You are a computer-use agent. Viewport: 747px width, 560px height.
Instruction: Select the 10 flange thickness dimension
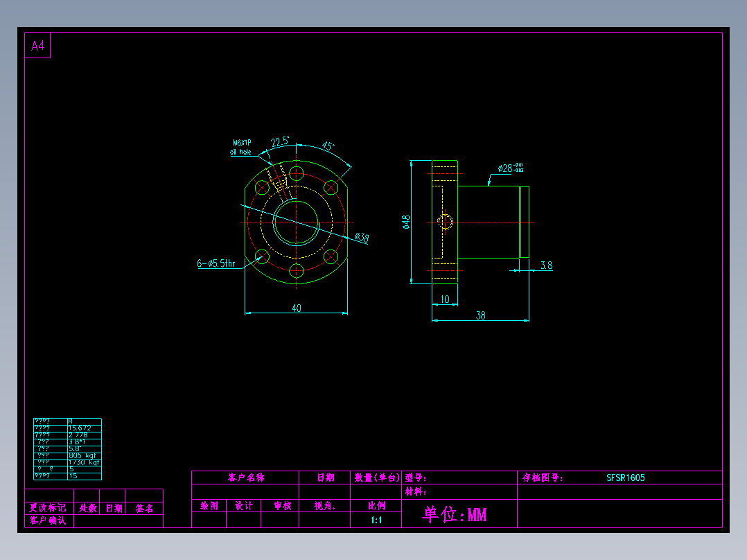click(x=444, y=299)
